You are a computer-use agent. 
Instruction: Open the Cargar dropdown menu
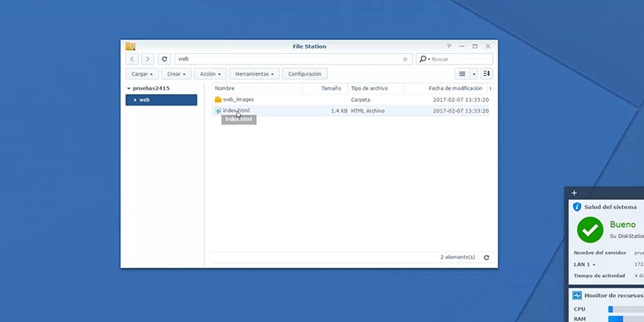142,74
